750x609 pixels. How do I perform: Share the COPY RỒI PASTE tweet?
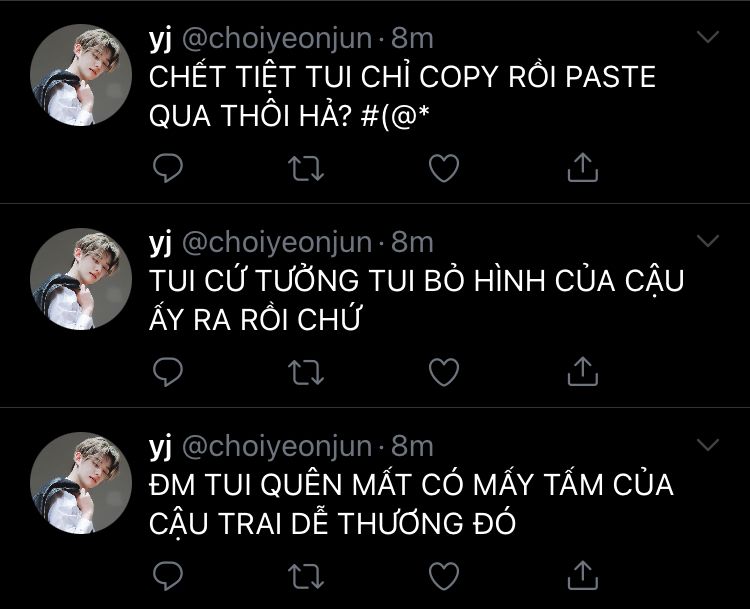pyautogui.click(x=583, y=167)
